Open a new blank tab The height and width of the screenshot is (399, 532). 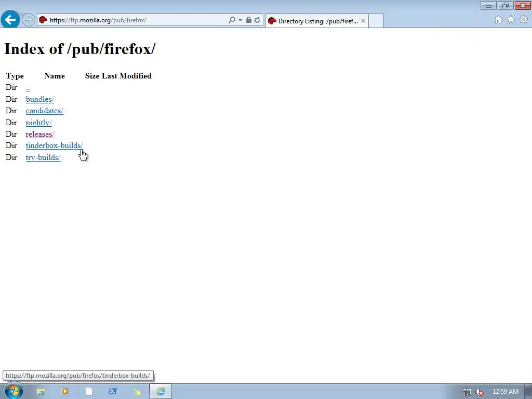(x=376, y=21)
